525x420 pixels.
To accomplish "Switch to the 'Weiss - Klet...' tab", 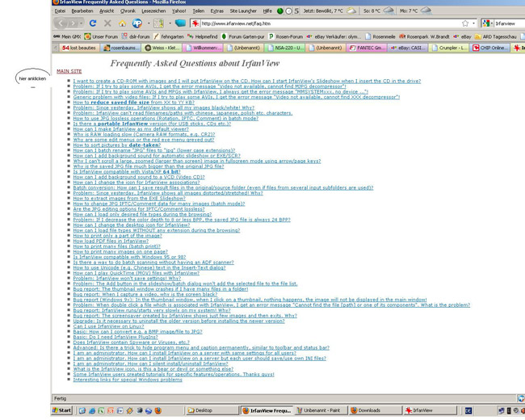I will [162, 48].
